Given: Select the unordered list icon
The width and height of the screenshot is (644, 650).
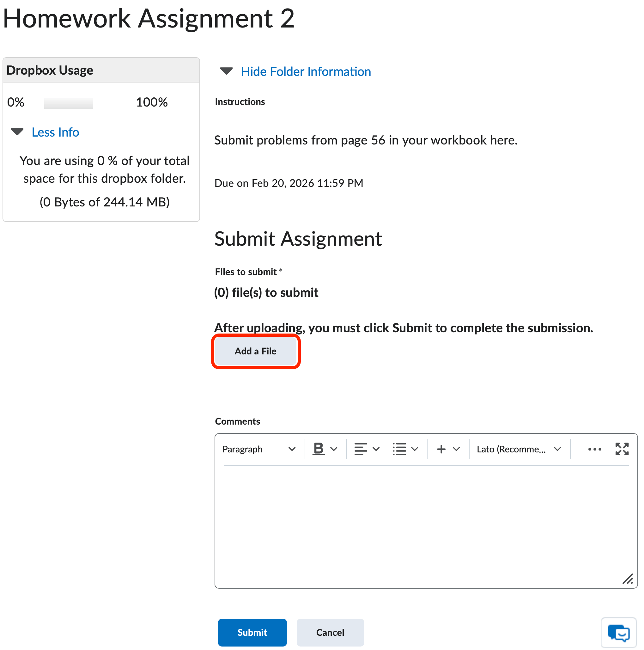Looking at the screenshot, I should [x=399, y=449].
